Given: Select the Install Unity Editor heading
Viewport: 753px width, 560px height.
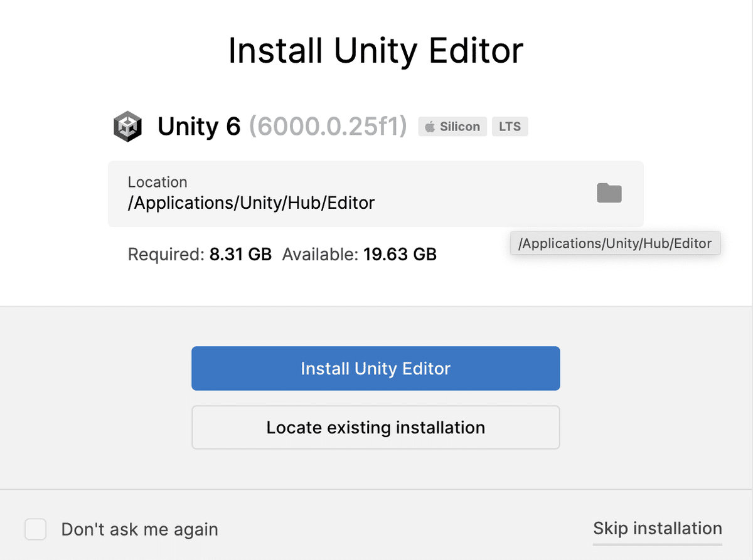Looking at the screenshot, I should click(x=375, y=50).
